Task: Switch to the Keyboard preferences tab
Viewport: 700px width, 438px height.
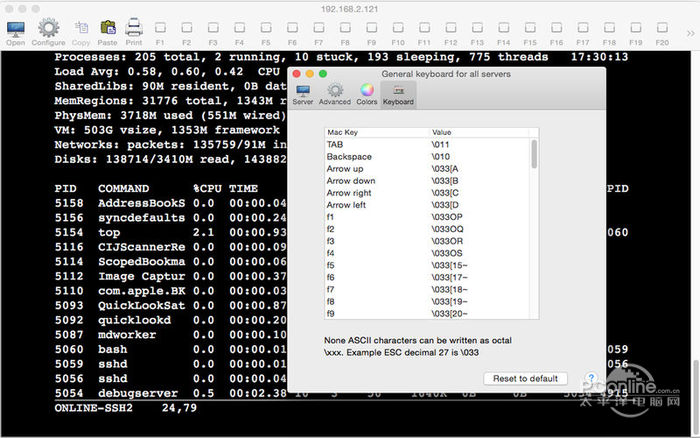Action: [398, 95]
